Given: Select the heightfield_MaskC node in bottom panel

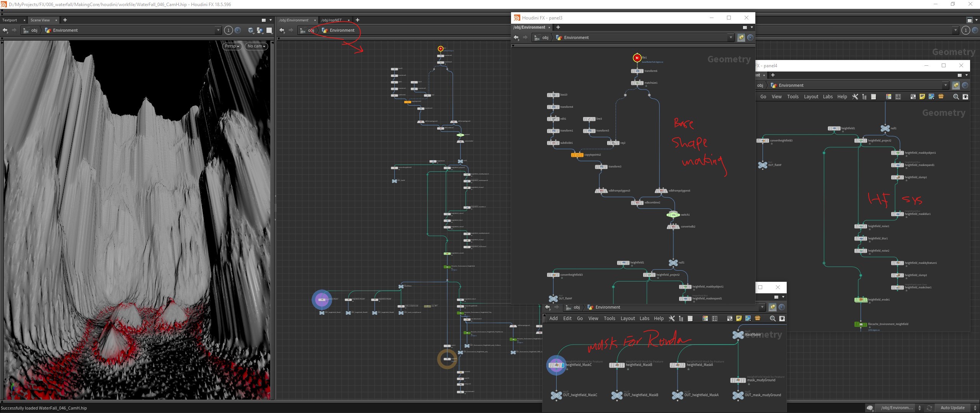Looking at the screenshot, I should pos(556,365).
